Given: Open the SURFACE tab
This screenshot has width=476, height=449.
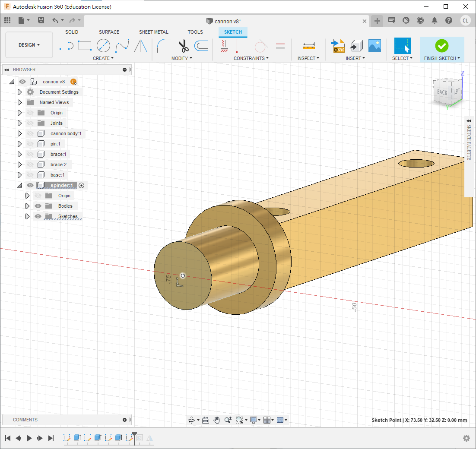Looking at the screenshot, I should point(109,32).
